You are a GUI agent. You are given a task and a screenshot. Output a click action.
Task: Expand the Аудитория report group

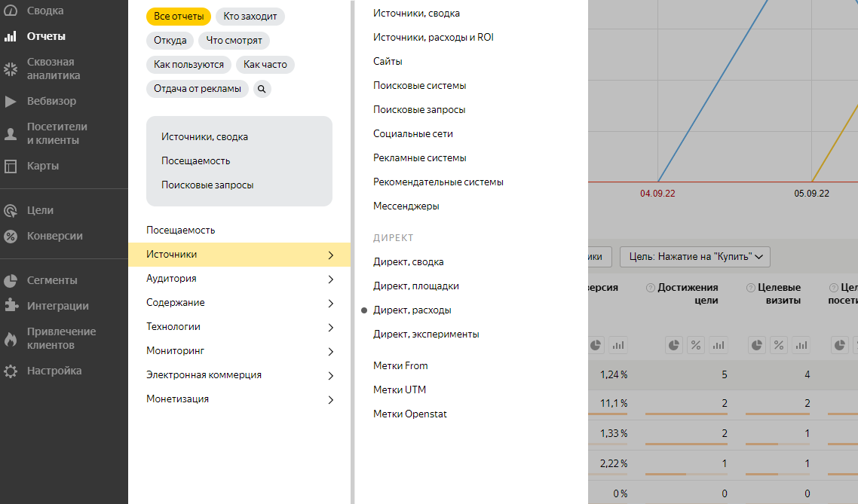tap(240, 279)
